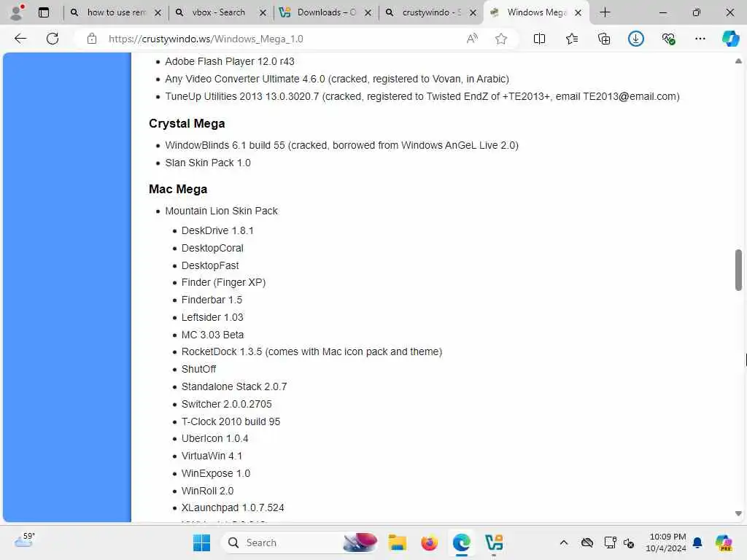Click 'RocketDock 1.3.5' list item

click(311, 352)
